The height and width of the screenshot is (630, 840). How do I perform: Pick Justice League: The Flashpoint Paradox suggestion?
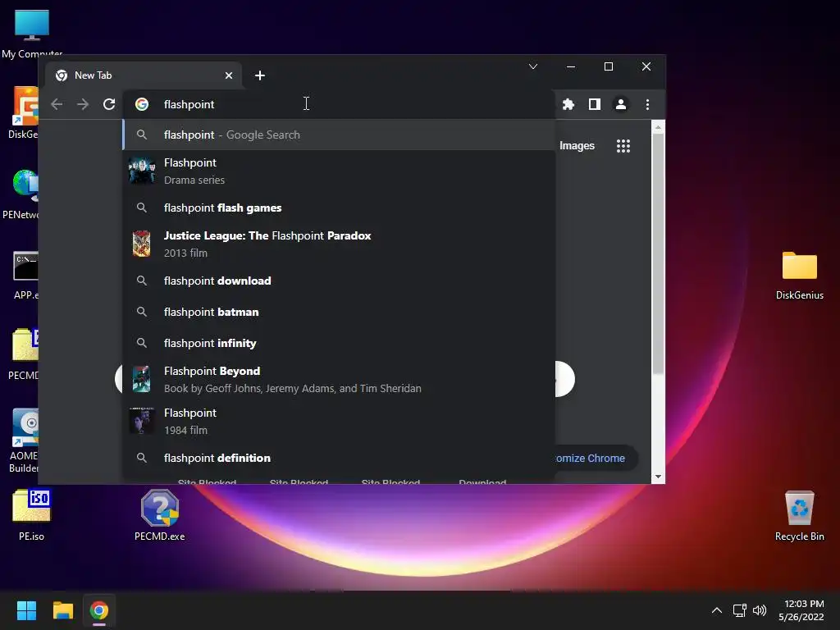[x=339, y=244]
